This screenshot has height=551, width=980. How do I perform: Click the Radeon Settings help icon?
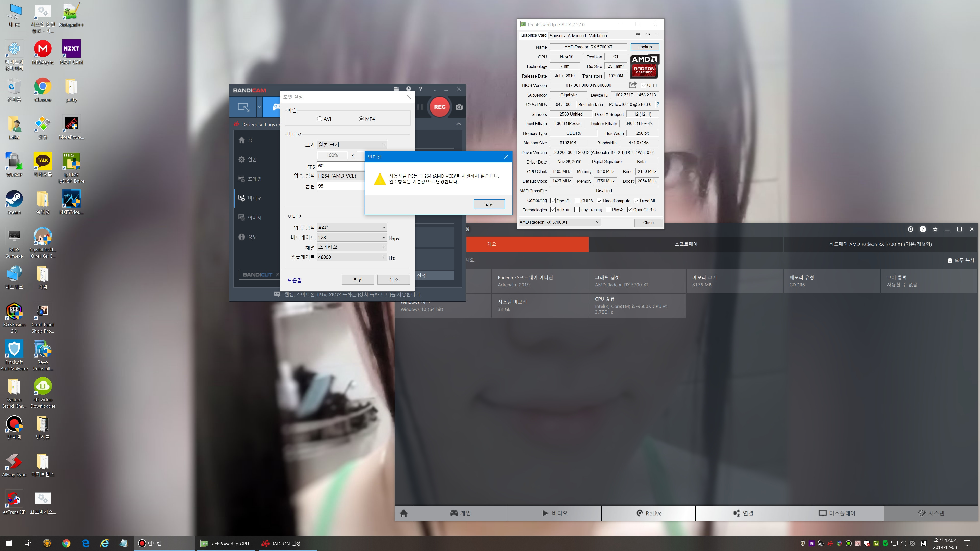[x=923, y=229]
